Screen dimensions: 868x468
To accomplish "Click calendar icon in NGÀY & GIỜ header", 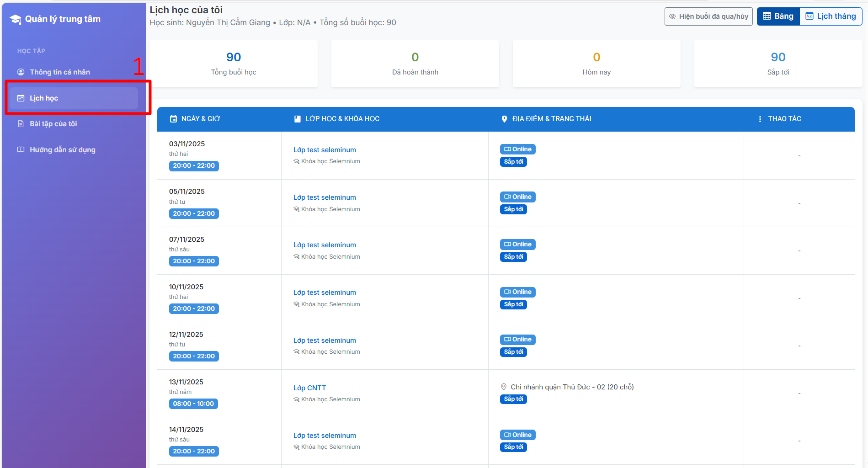I will click(173, 119).
